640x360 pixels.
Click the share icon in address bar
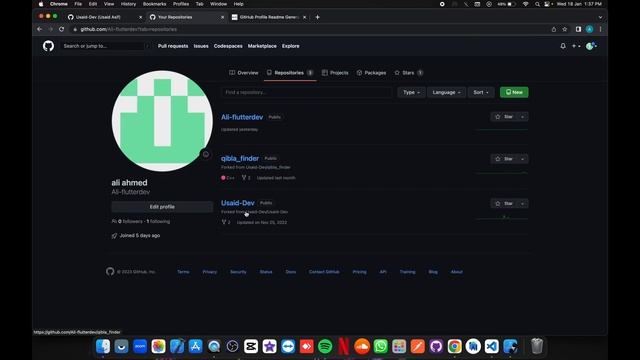point(553,29)
